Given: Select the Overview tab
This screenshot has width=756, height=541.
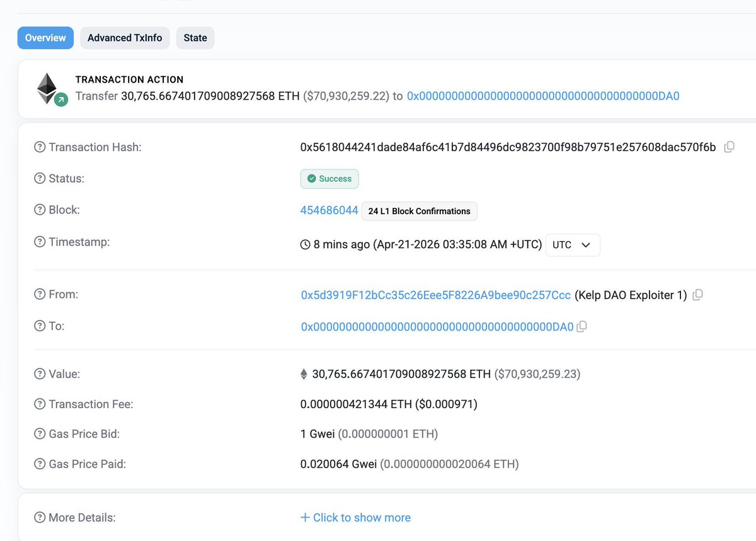Looking at the screenshot, I should coord(45,38).
